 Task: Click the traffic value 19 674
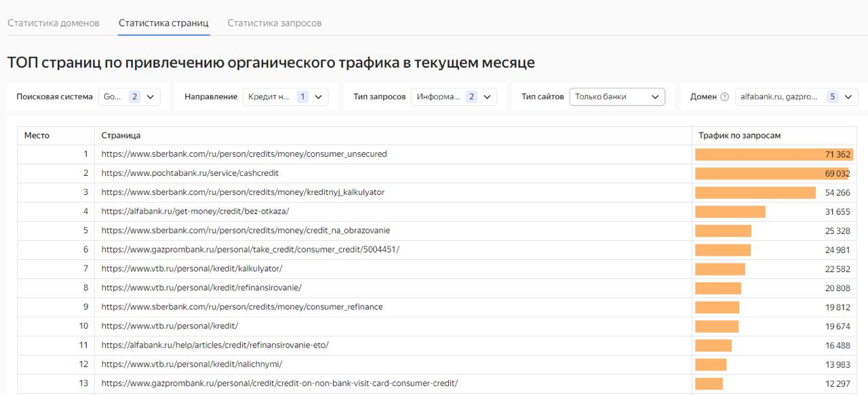click(837, 326)
